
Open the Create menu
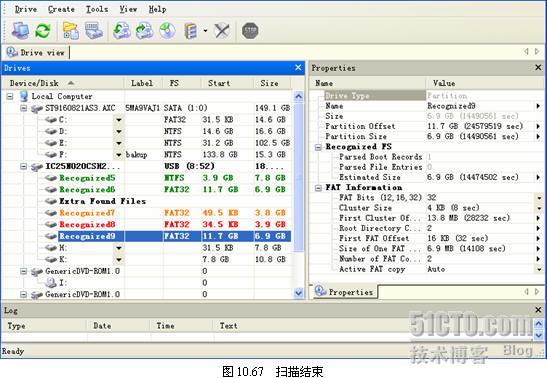pos(61,9)
